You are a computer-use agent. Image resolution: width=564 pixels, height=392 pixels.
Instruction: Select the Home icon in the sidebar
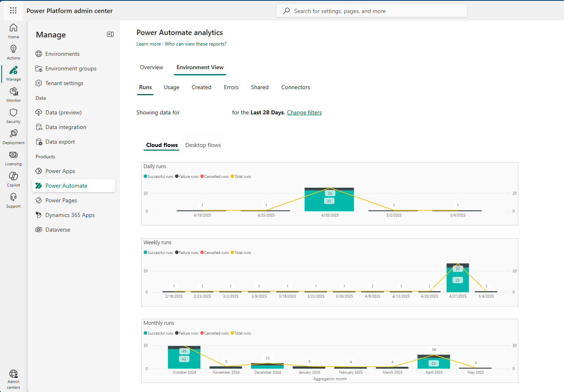[13, 31]
